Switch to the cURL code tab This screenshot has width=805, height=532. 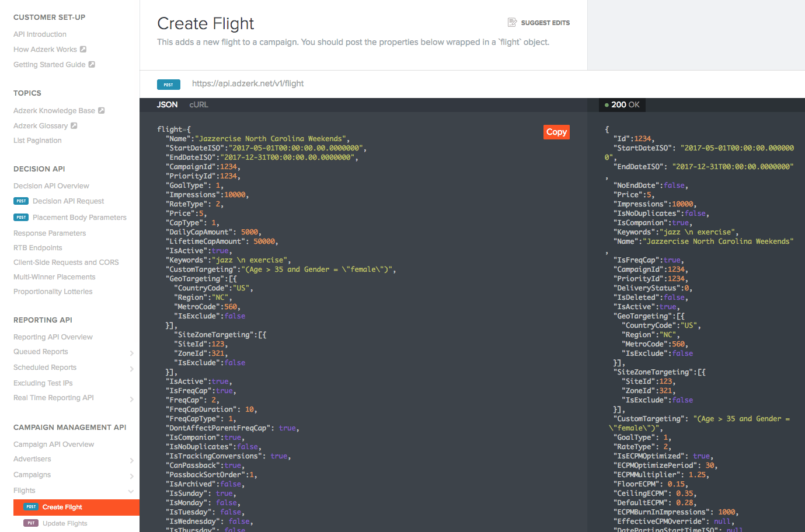(198, 105)
